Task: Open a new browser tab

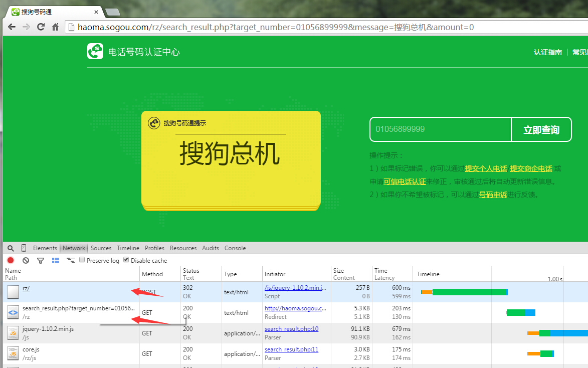Action: tap(112, 13)
